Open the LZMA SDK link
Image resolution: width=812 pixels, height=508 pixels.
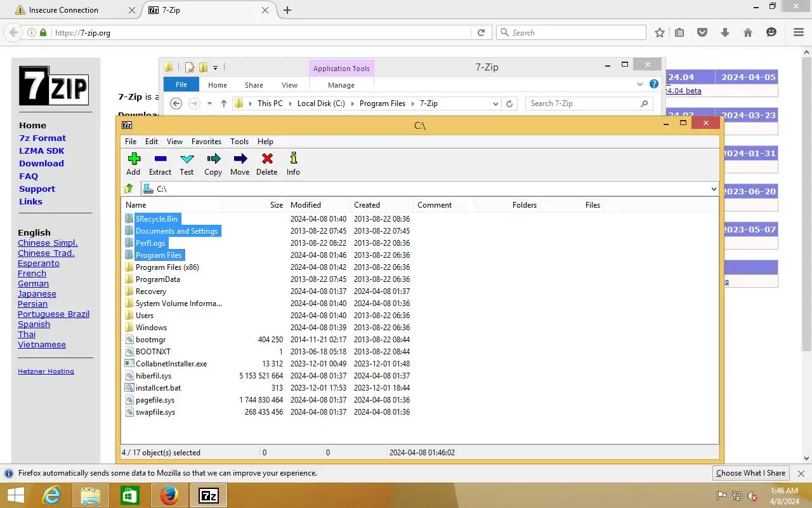point(42,150)
